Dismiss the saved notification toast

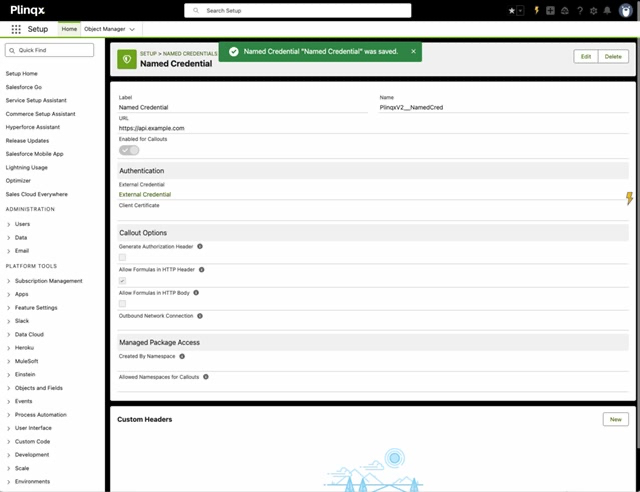pos(413,51)
